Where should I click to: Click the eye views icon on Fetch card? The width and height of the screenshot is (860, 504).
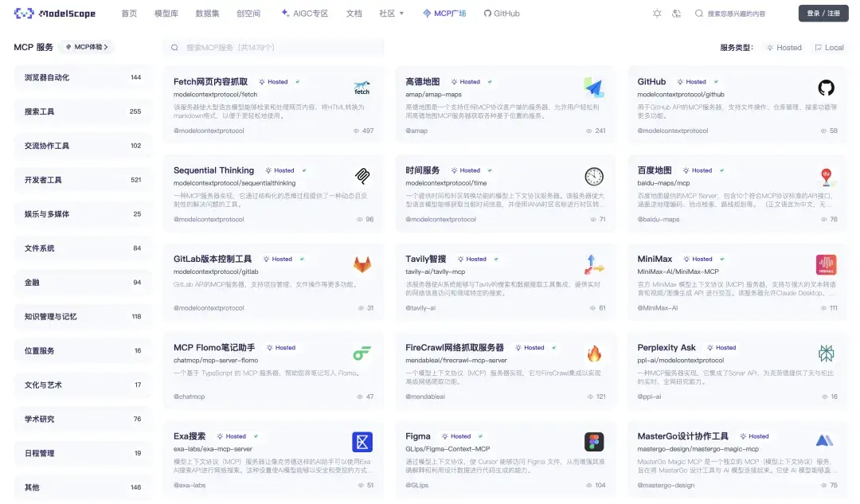click(356, 131)
